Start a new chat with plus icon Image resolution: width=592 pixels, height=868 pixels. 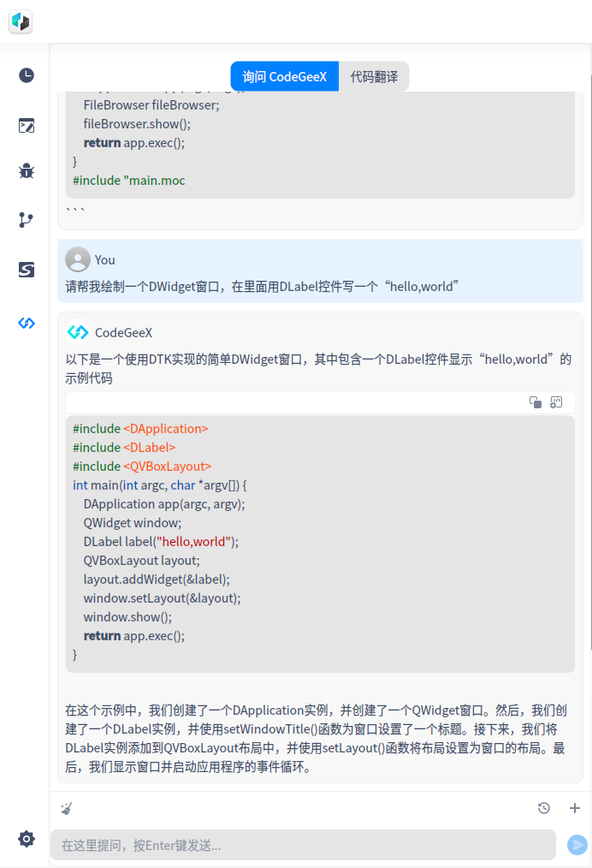pyautogui.click(x=575, y=808)
